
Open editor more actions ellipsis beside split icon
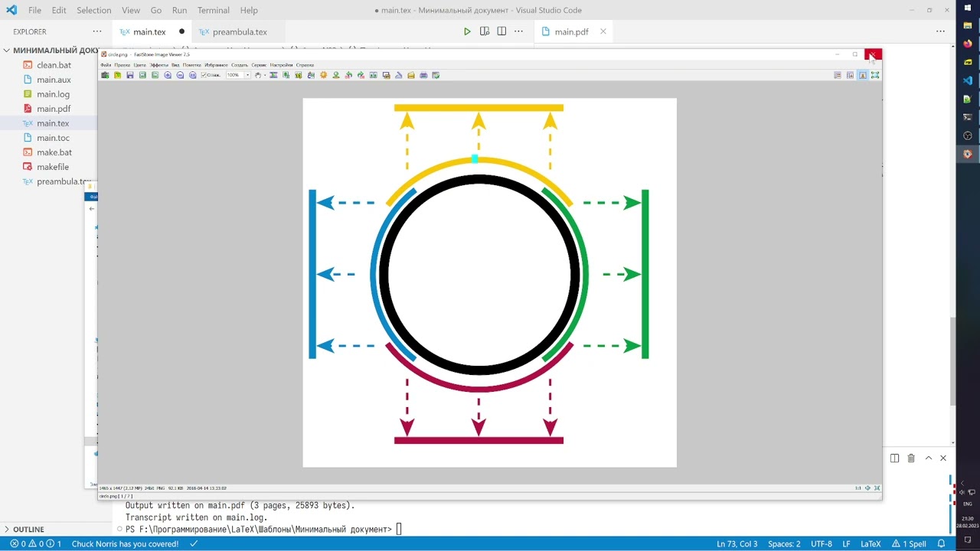click(x=518, y=31)
